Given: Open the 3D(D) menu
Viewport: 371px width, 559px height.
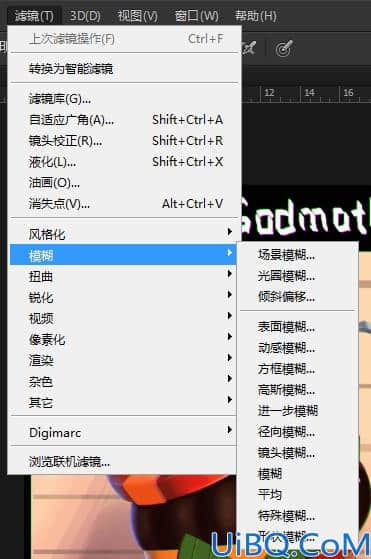Looking at the screenshot, I should click(85, 16).
